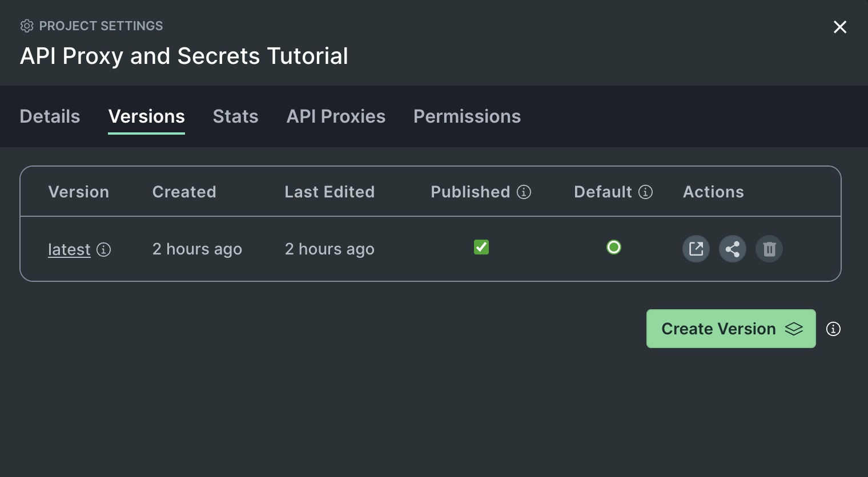Open the Stats tab

click(x=235, y=116)
